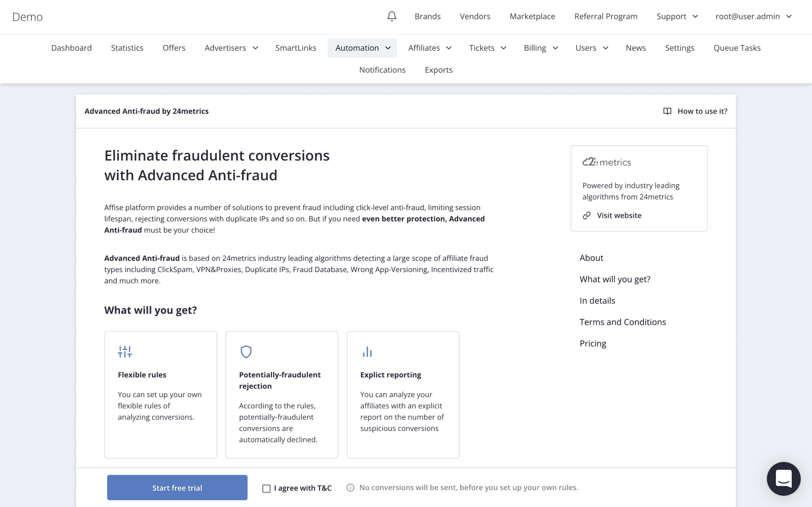Click the Start free trial button

[177, 488]
